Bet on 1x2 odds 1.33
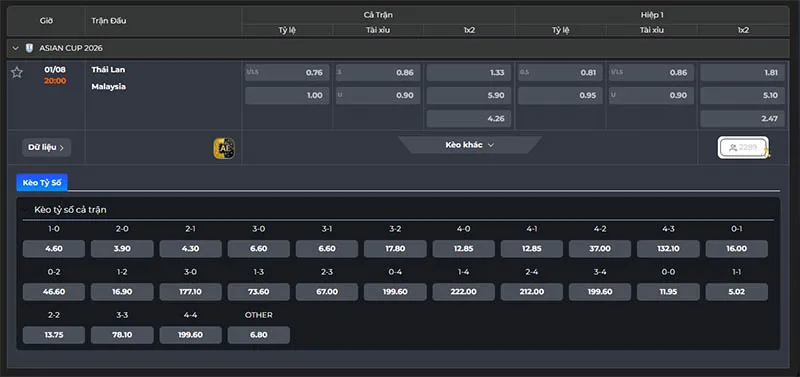 (x=469, y=72)
